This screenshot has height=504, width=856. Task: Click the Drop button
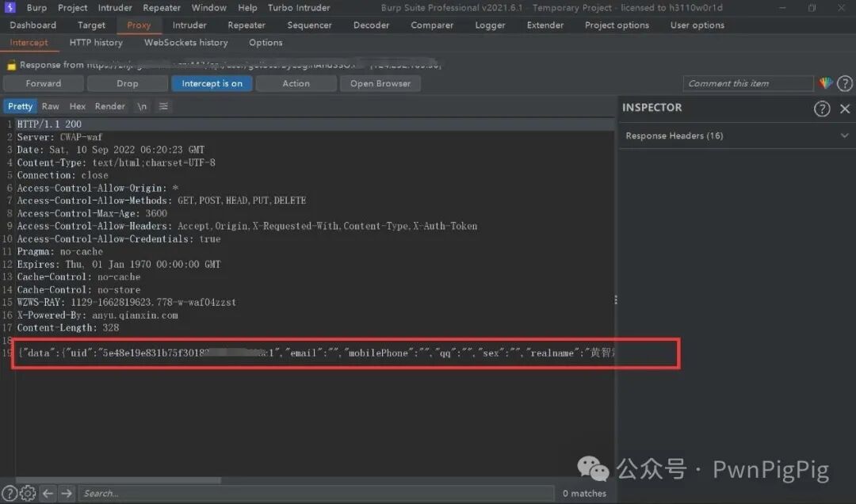click(127, 83)
